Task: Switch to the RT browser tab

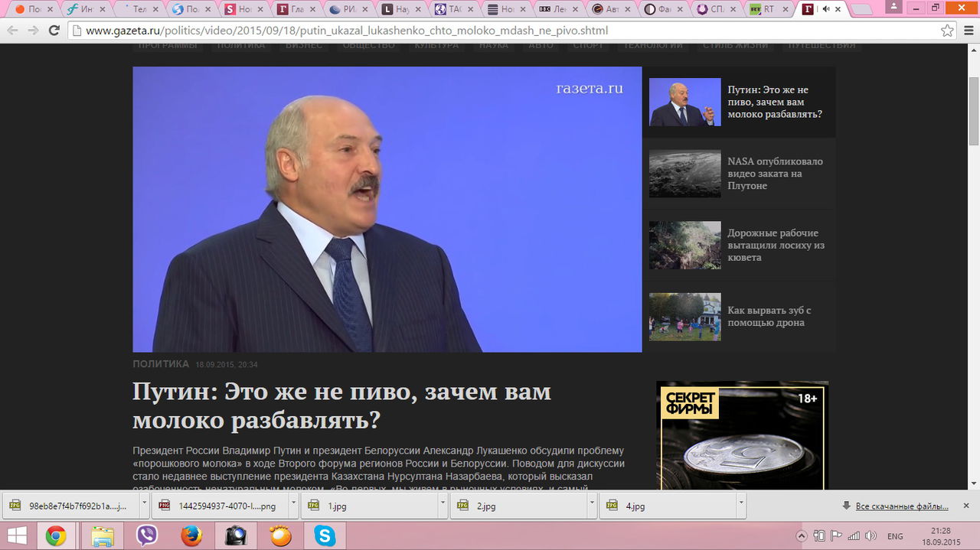Action: 766,9
